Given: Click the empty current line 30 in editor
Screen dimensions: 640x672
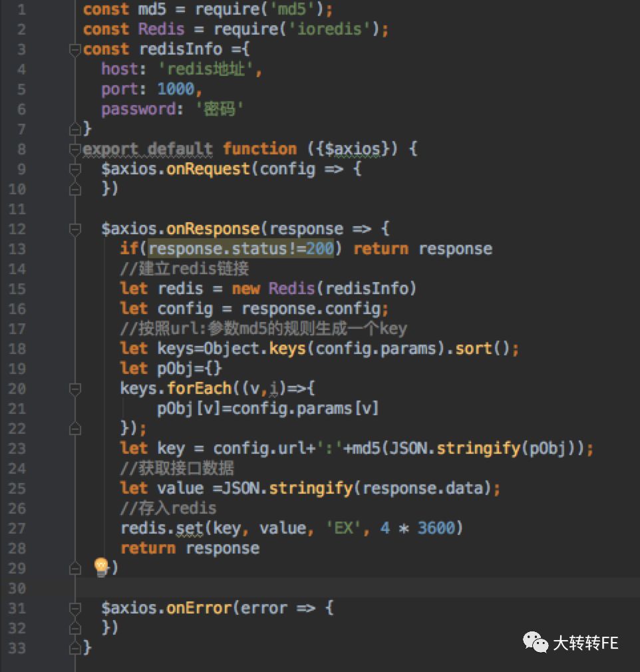Looking at the screenshot, I should coord(357,588).
